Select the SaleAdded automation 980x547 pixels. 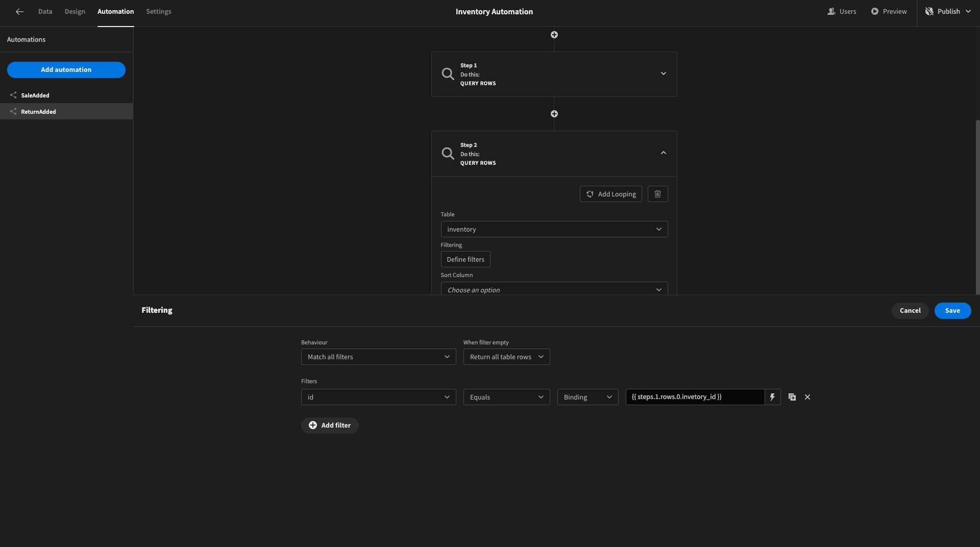(x=66, y=95)
